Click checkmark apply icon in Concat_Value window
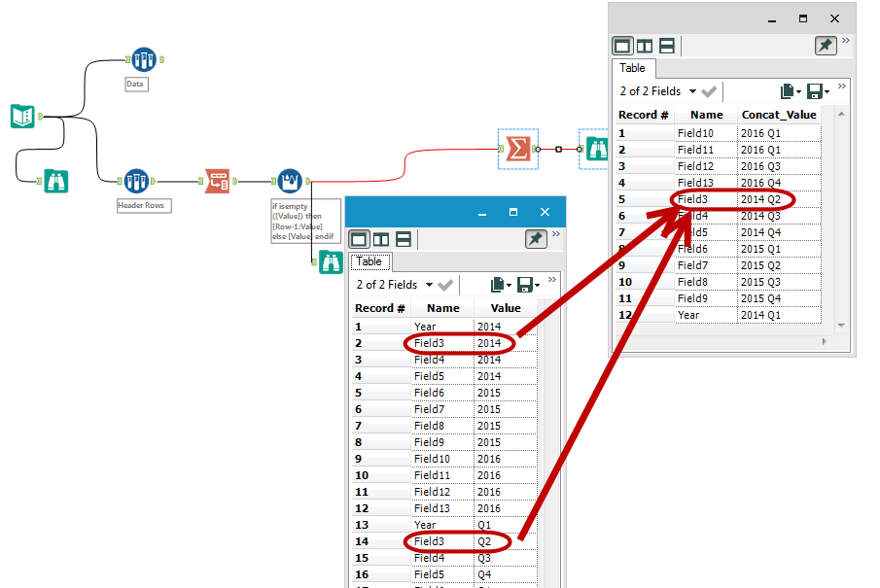880x588 pixels. click(709, 91)
